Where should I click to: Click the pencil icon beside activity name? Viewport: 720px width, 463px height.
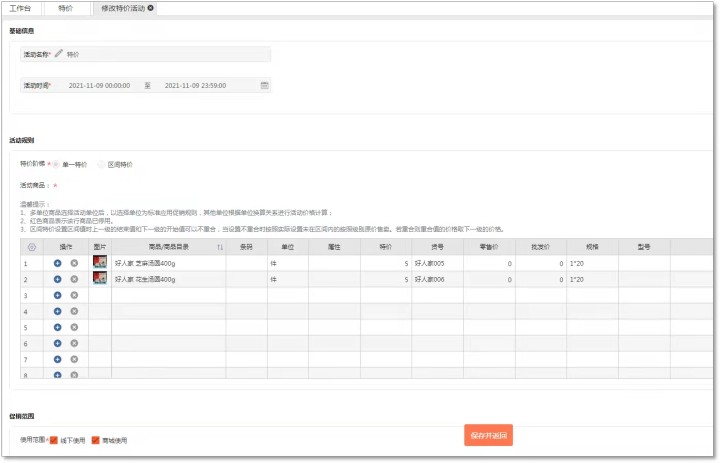point(59,54)
